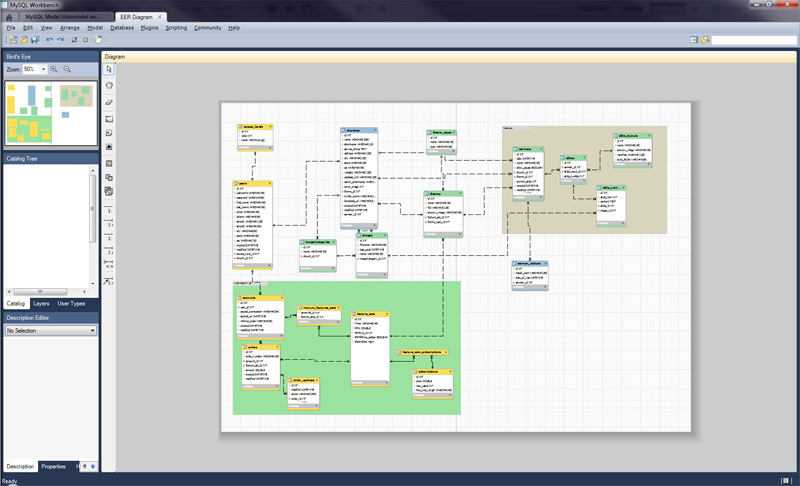800x486 pixels.
Task: Select the pointer selection tool
Action: pos(109,70)
